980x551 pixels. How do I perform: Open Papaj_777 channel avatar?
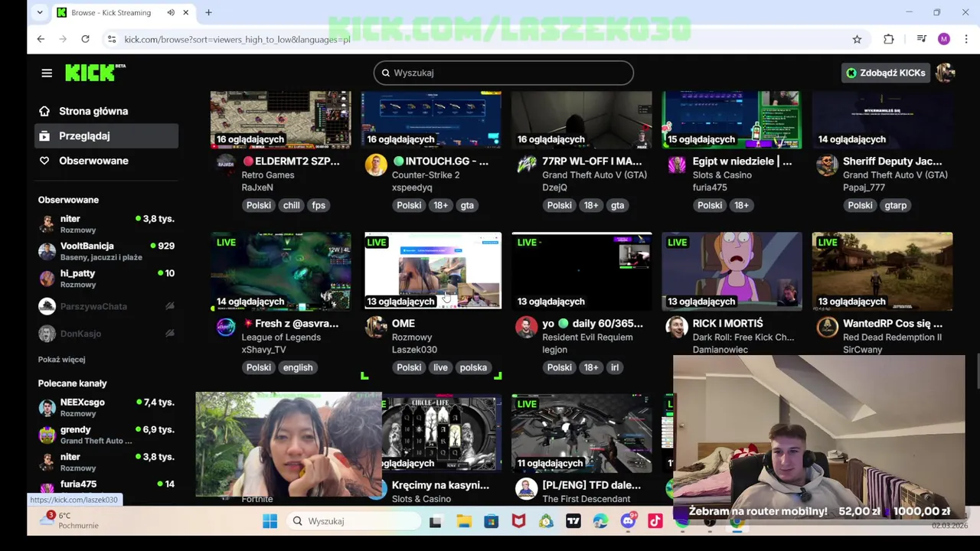(826, 165)
